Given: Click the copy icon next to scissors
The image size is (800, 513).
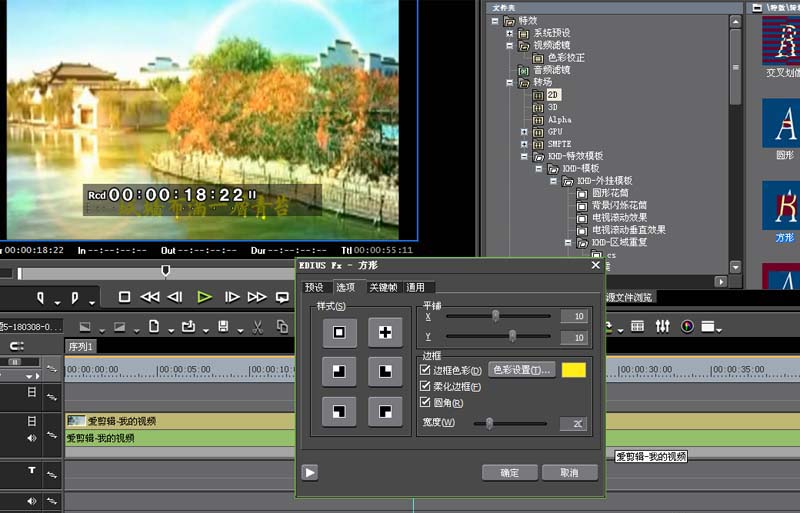Looking at the screenshot, I should point(282,327).
